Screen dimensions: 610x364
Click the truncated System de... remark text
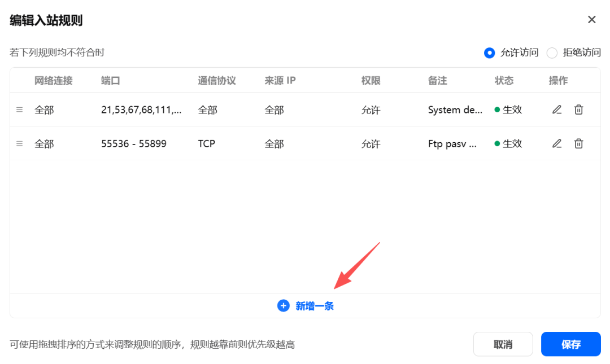point(454,109)
